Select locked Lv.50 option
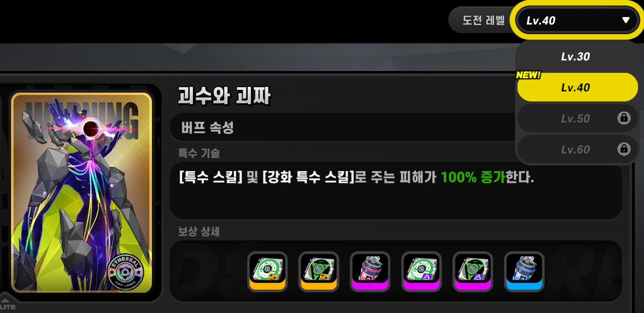644x313 pixels. click(577, 118)
